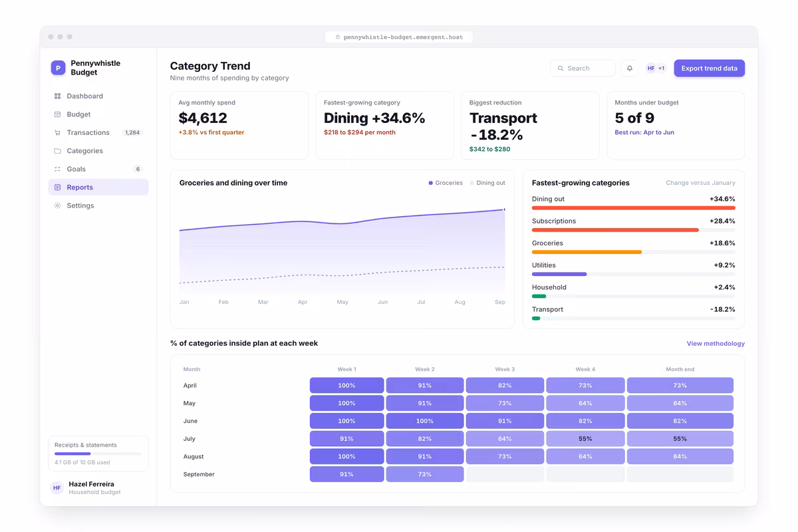Click the Household green progress bar

539,297
